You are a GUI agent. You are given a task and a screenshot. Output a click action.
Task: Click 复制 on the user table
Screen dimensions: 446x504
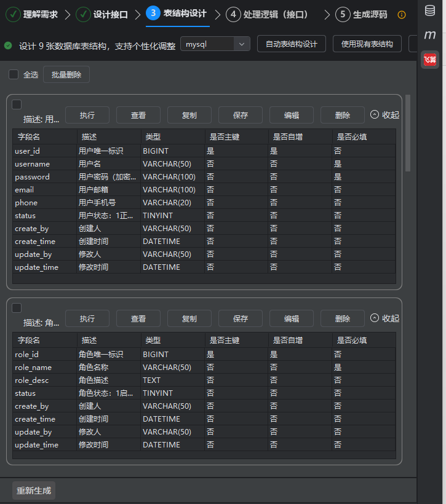189,115
